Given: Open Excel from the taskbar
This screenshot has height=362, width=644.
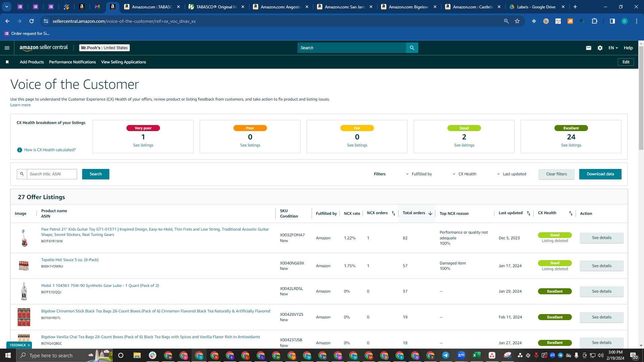Looking at the screenshot, I should [476, 355].
